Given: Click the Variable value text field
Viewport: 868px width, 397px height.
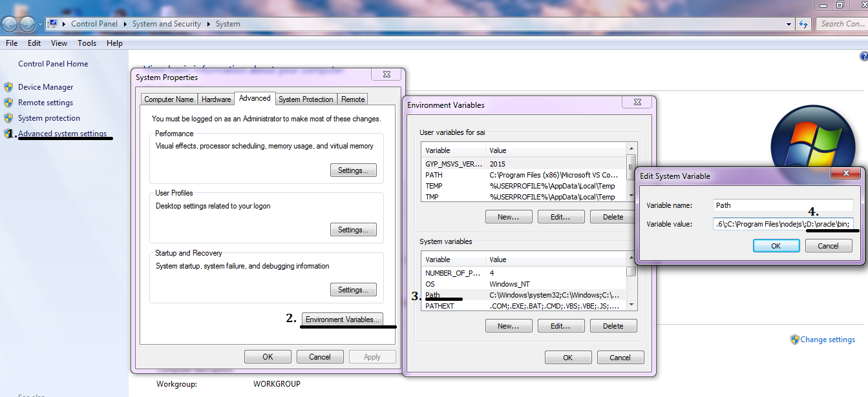Looking at the screenshot, I should [782, 224].
